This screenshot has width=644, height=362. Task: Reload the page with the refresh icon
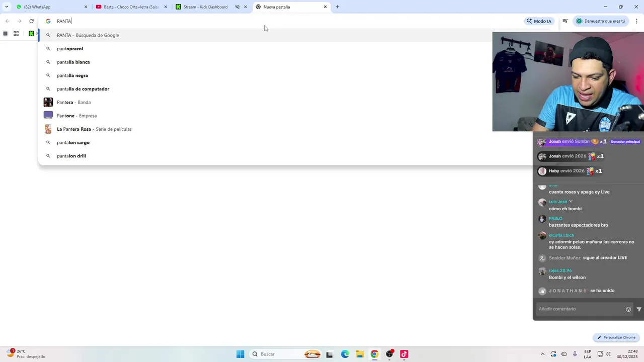click(x=31, y=21)
